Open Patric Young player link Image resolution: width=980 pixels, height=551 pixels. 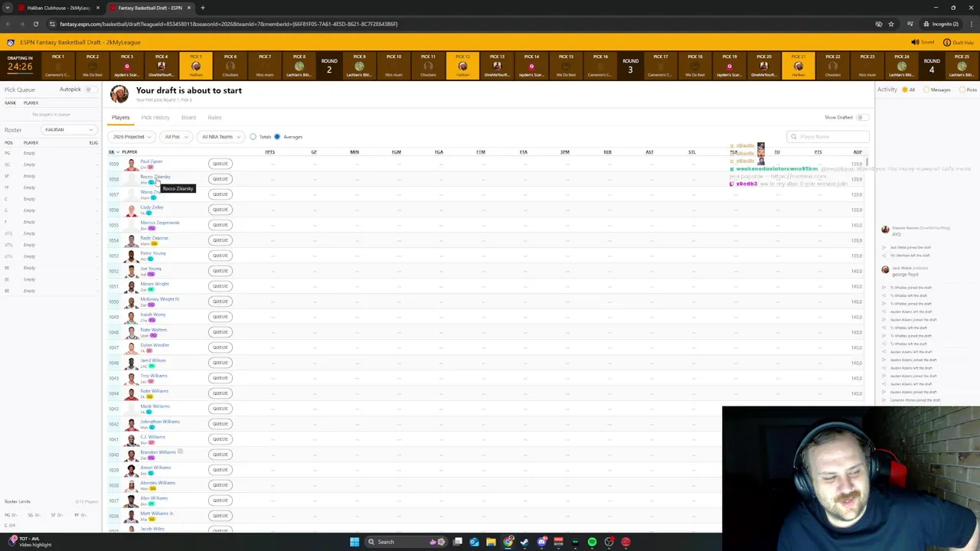(x=152, y=253)
